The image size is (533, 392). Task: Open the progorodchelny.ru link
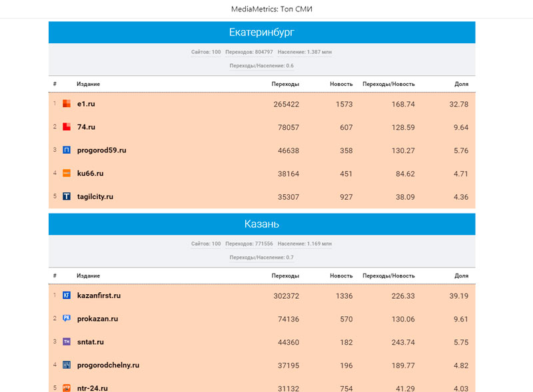click(108, 365)
